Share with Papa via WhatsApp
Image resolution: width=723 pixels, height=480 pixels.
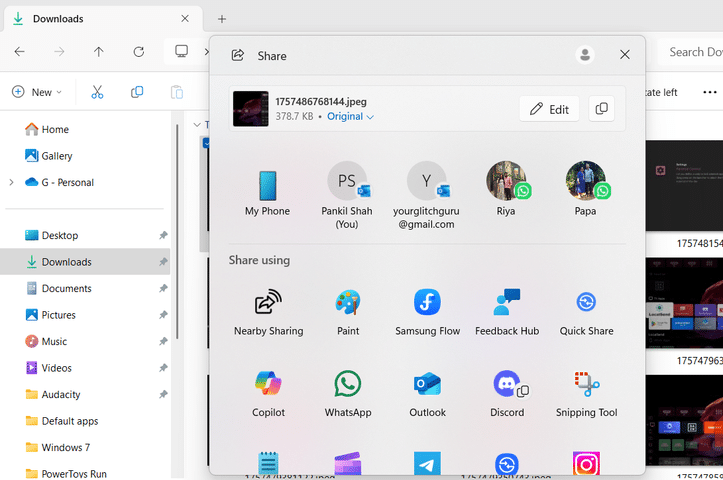point(586,188)
